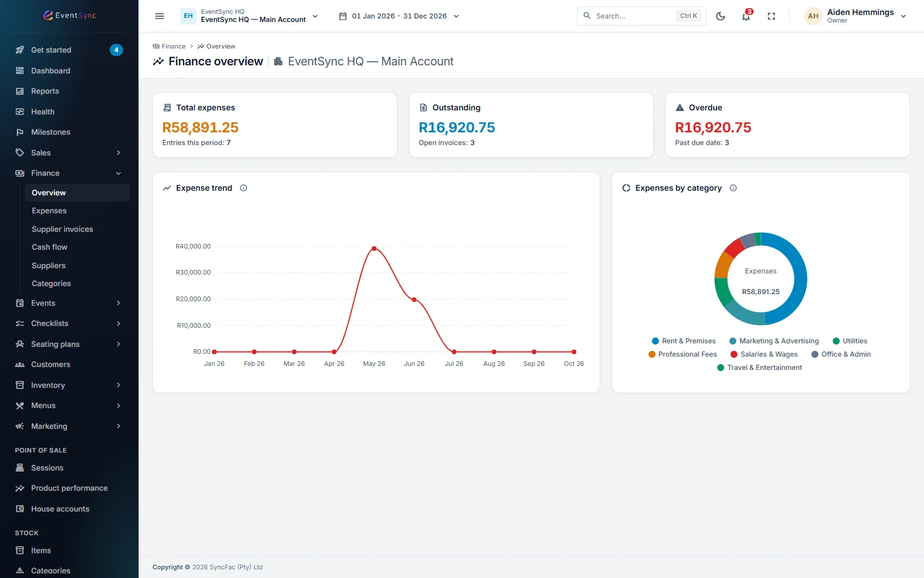Click the Get started rocket icon
924x578 pixels.
(20, 50)
